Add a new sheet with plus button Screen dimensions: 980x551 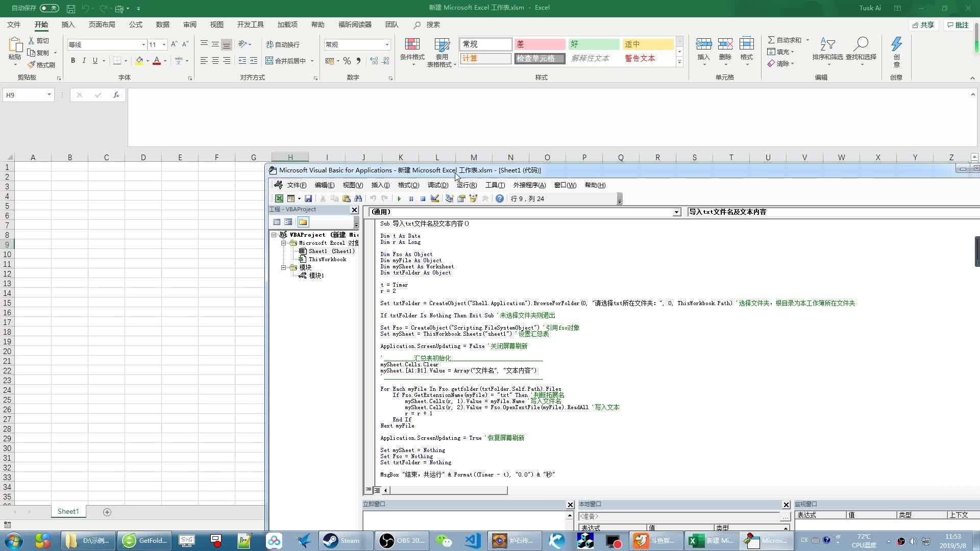[x=107, y=512]
